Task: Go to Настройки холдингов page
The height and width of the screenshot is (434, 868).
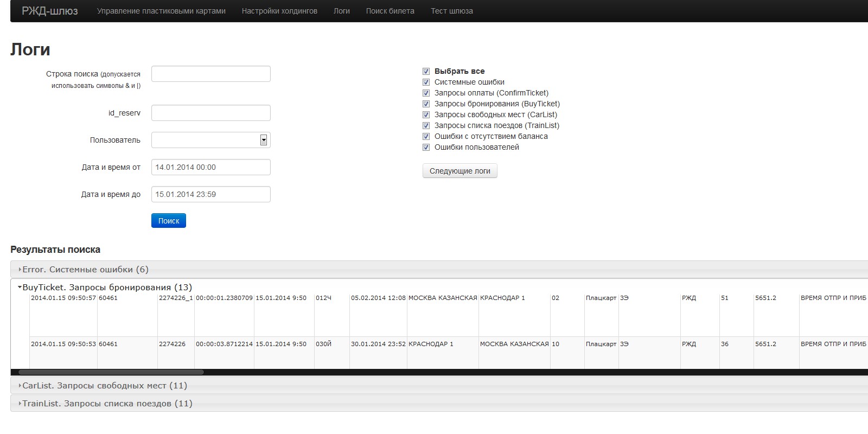Action: coord(279,11)
